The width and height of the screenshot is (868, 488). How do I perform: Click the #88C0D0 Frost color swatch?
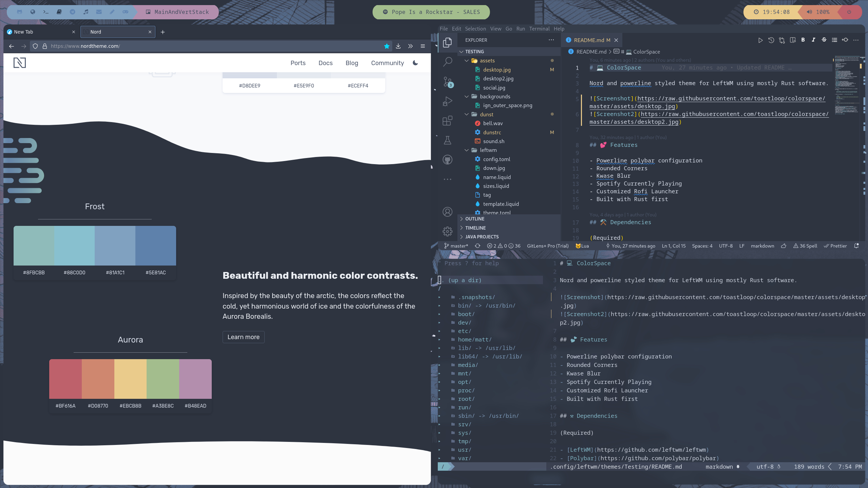pyautogui.click(x=74, y=246)
